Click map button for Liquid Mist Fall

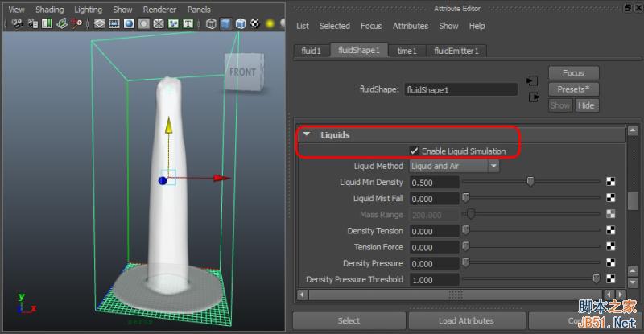click(611, 198)
